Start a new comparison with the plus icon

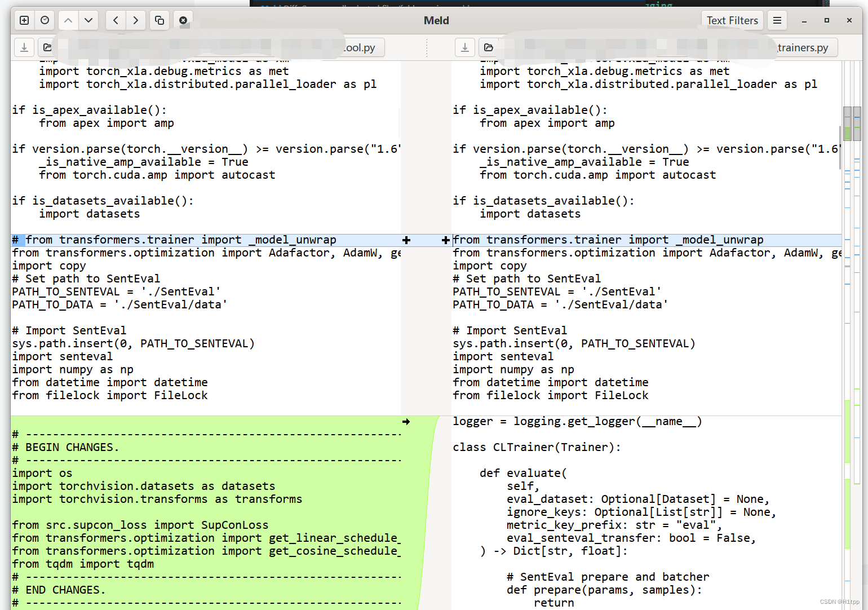click(24, 20)
